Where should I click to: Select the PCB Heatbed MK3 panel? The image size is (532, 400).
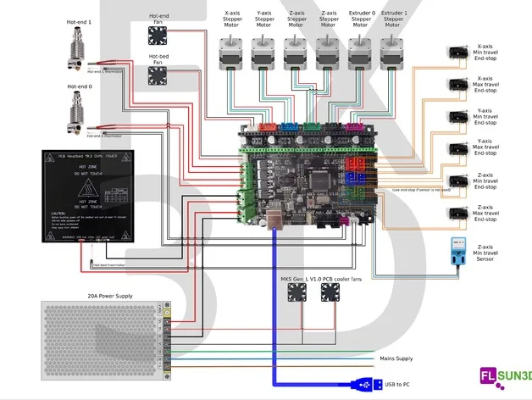click(x=86, y=194)
